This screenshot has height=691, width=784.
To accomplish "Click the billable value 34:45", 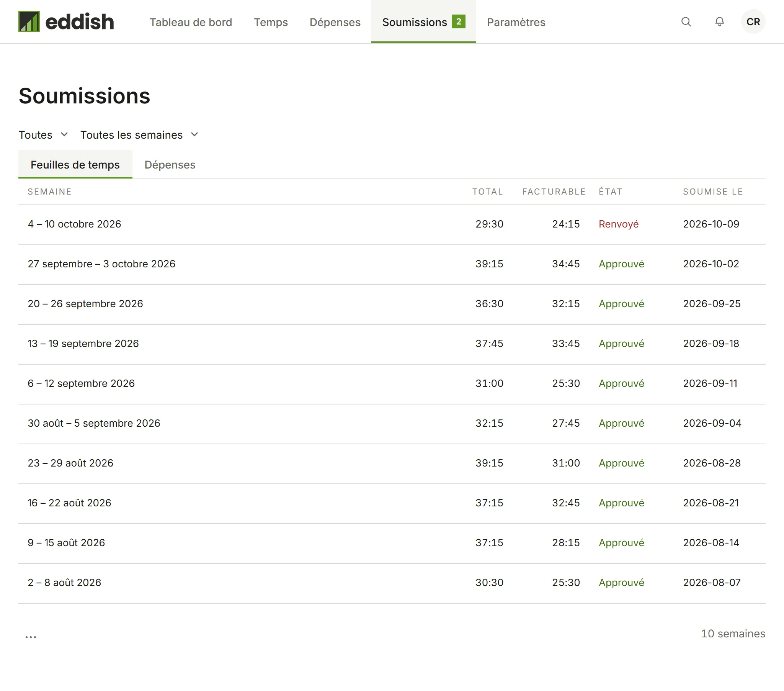I will [x=566, y=264].
